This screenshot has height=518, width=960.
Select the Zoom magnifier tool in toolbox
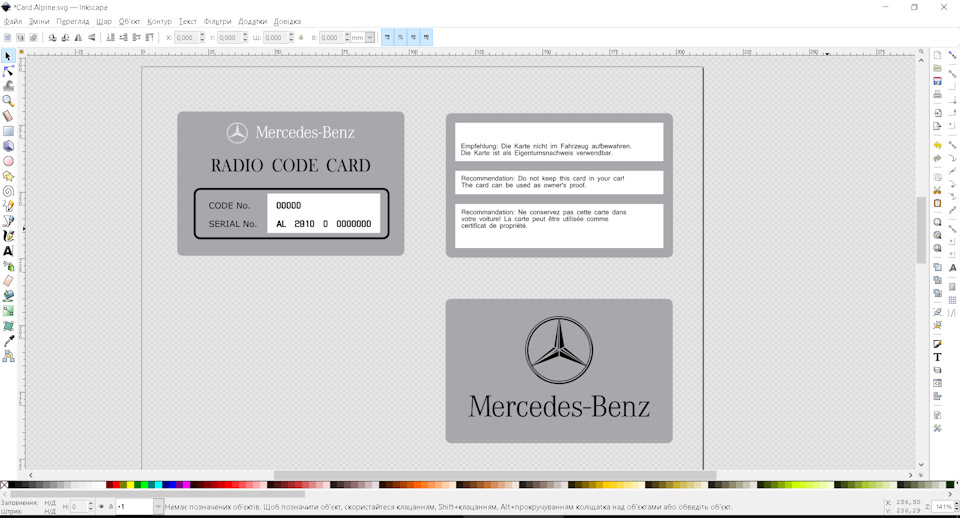click(8, 101)
